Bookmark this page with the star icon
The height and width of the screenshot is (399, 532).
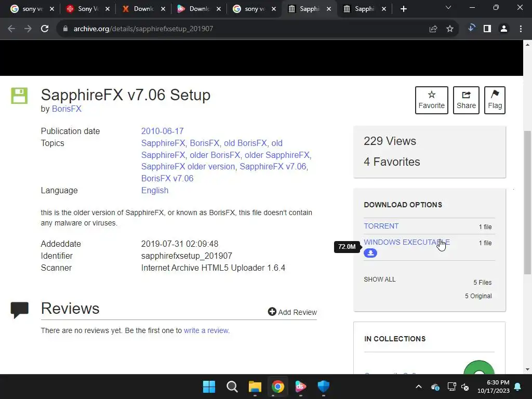(x=450, y=29)
